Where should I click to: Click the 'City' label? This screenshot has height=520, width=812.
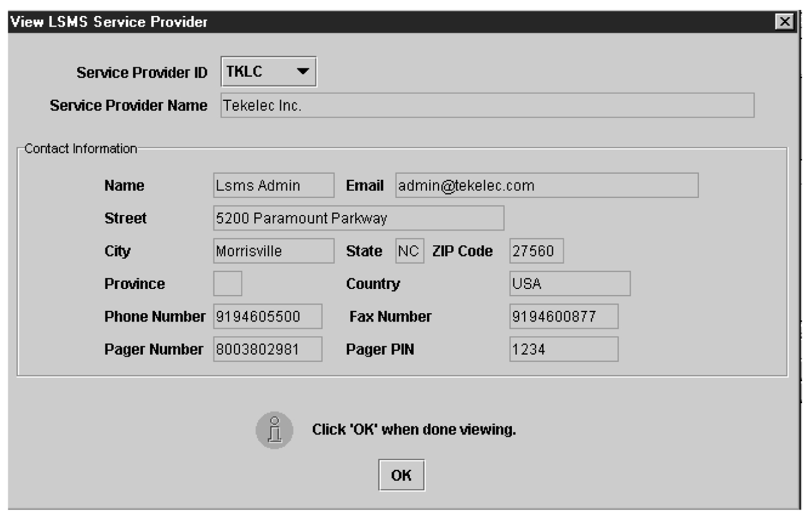coord(117,251)
